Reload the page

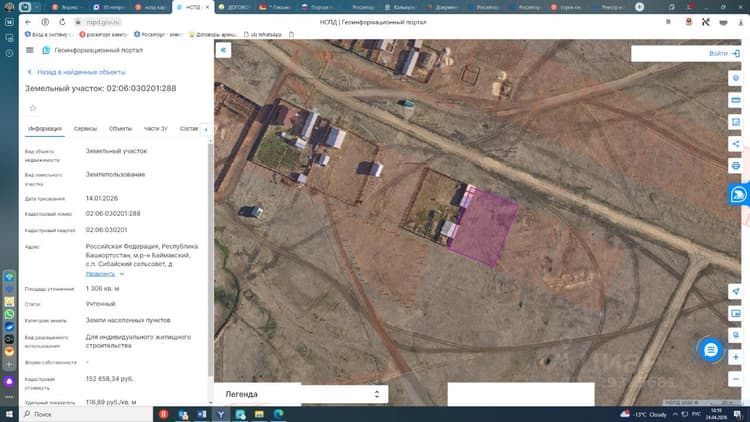click(x=62, y=22)
